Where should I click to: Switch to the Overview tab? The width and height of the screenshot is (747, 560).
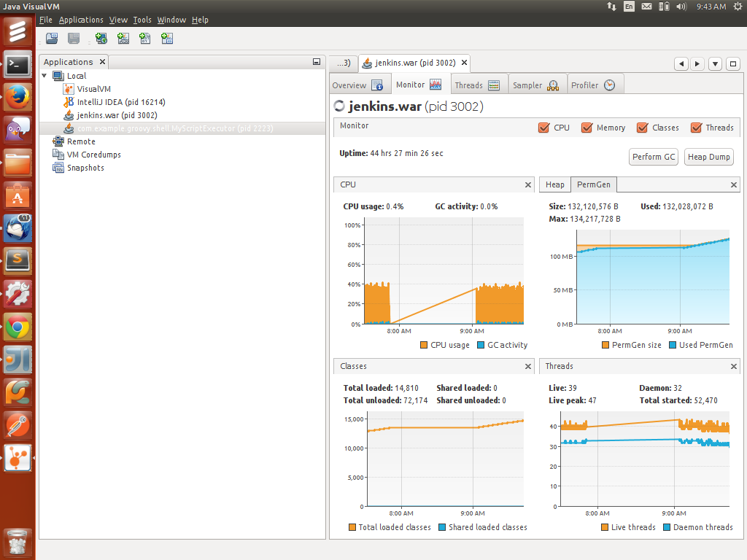(x=360, y=85)
